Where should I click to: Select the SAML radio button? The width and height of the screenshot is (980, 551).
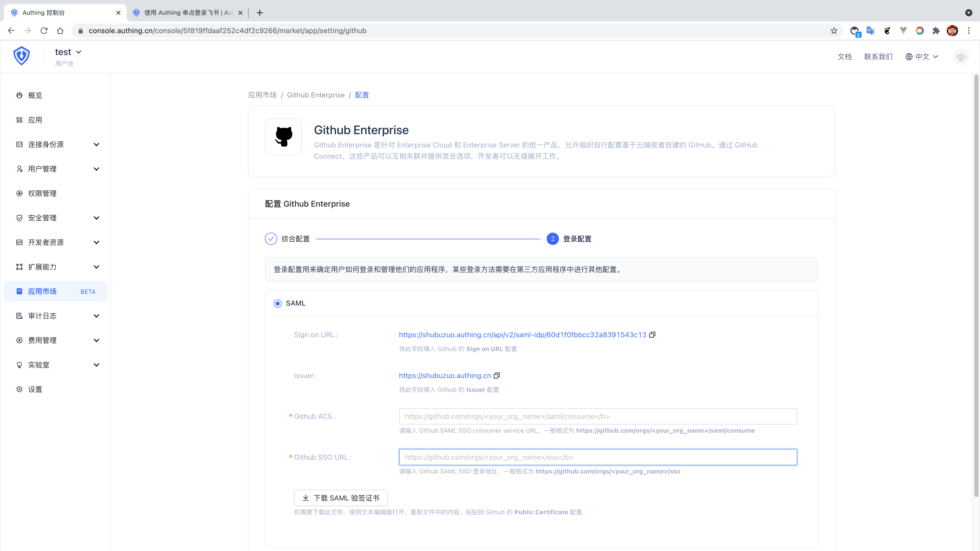(278, 304)
